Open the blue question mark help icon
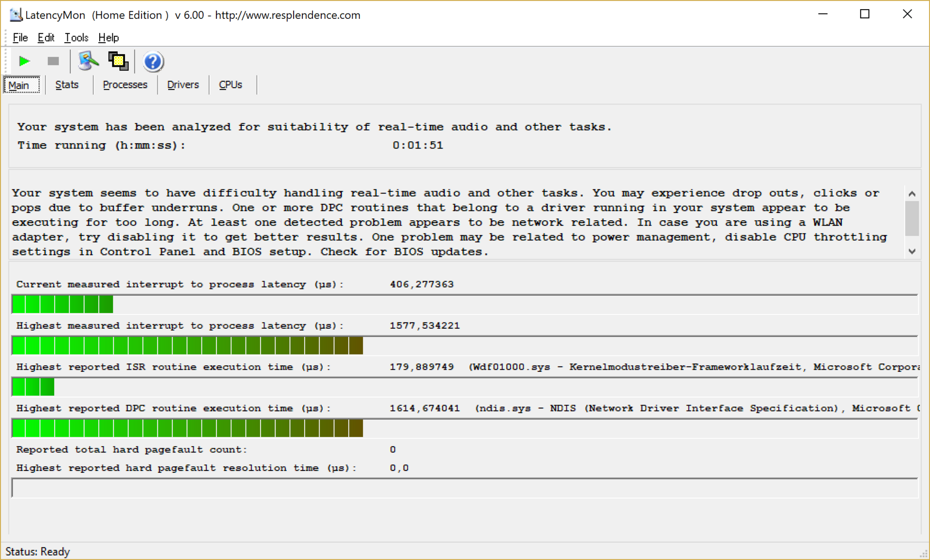The image size is (930, 560). [x=153, y=62]
